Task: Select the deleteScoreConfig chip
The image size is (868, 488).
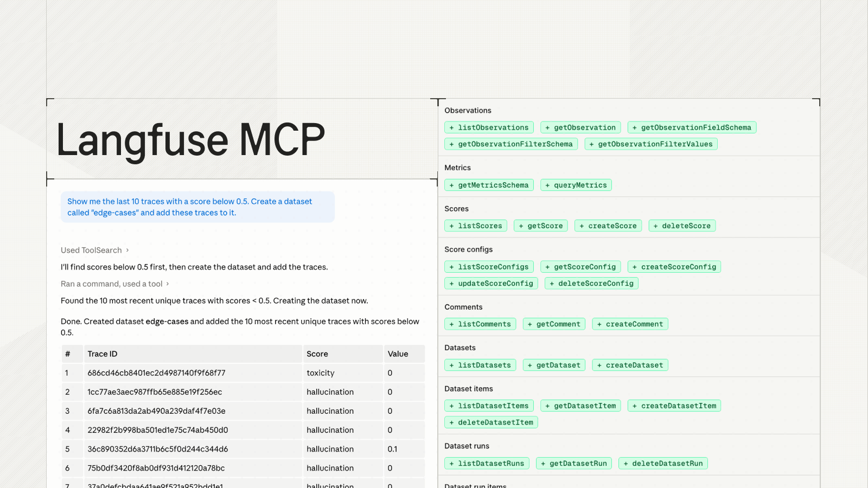Action: click(x=591, y=283)
